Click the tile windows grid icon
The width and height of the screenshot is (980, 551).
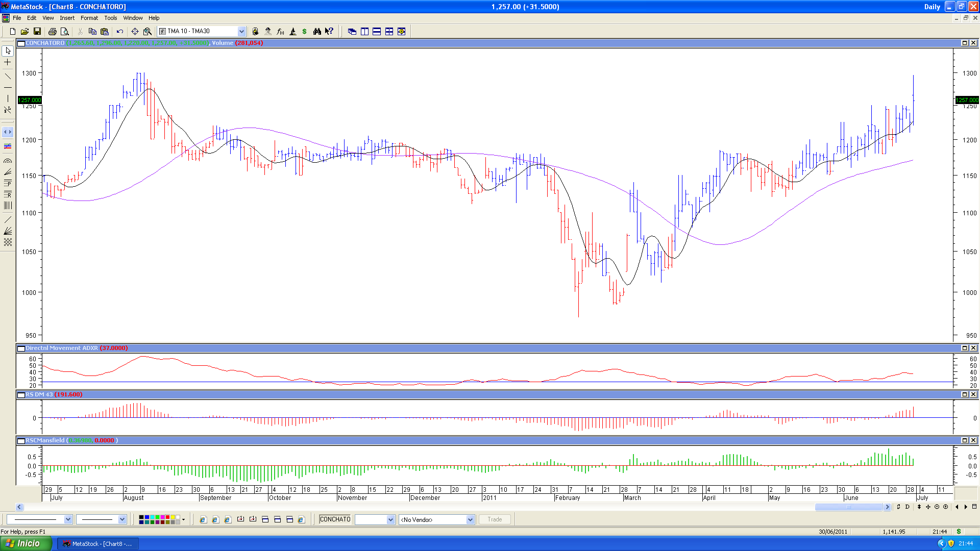point(389,32)
